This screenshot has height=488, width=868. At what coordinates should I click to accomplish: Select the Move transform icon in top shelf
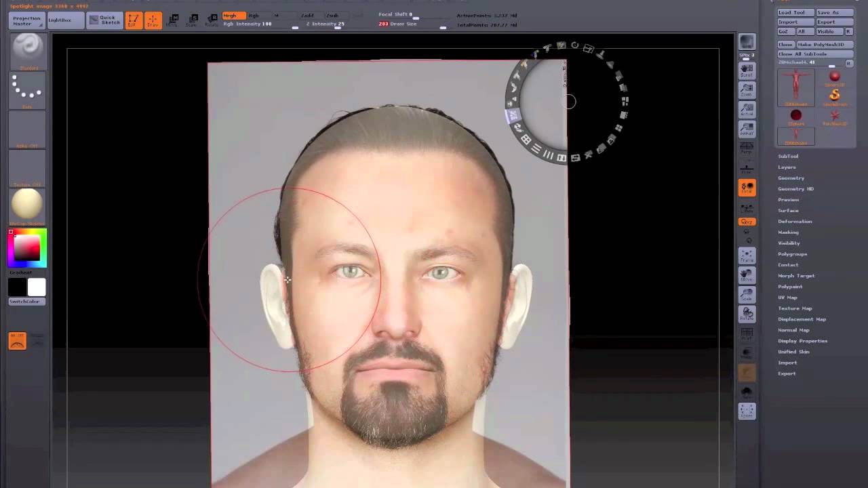click(173, 20)
